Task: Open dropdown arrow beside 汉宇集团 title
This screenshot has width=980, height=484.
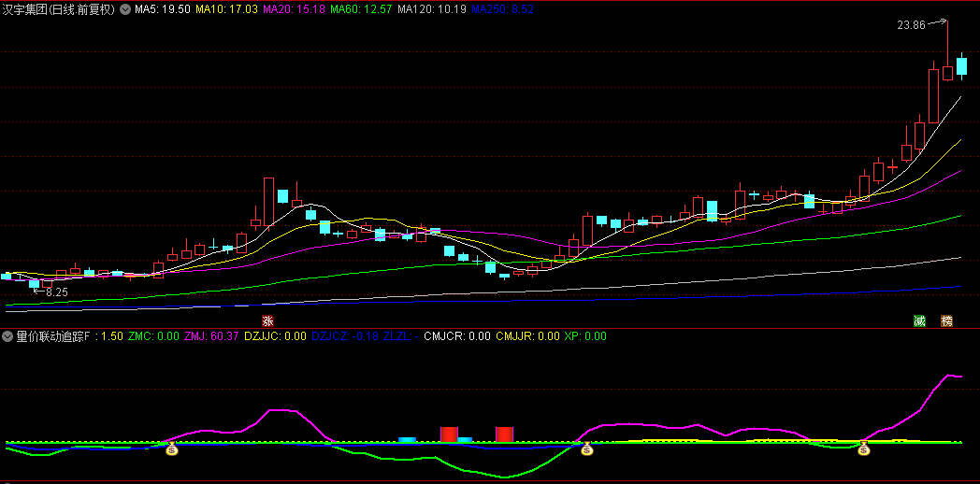Action: point(125,9)
